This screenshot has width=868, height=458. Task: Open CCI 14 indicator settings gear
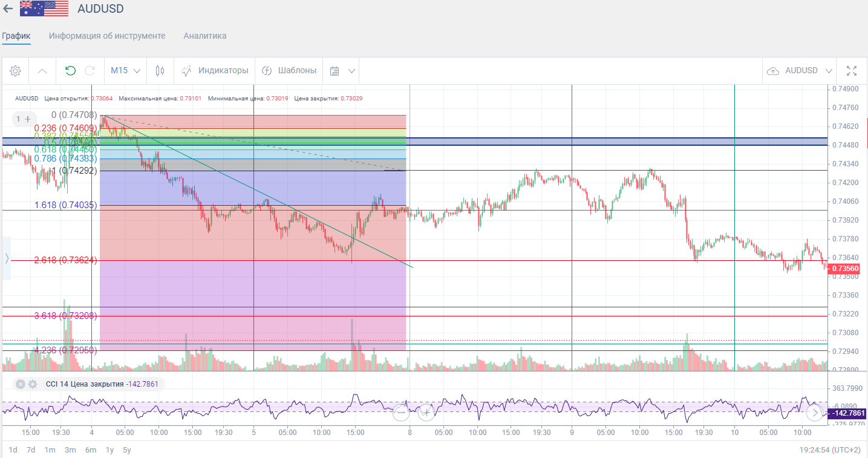(33, 384)
